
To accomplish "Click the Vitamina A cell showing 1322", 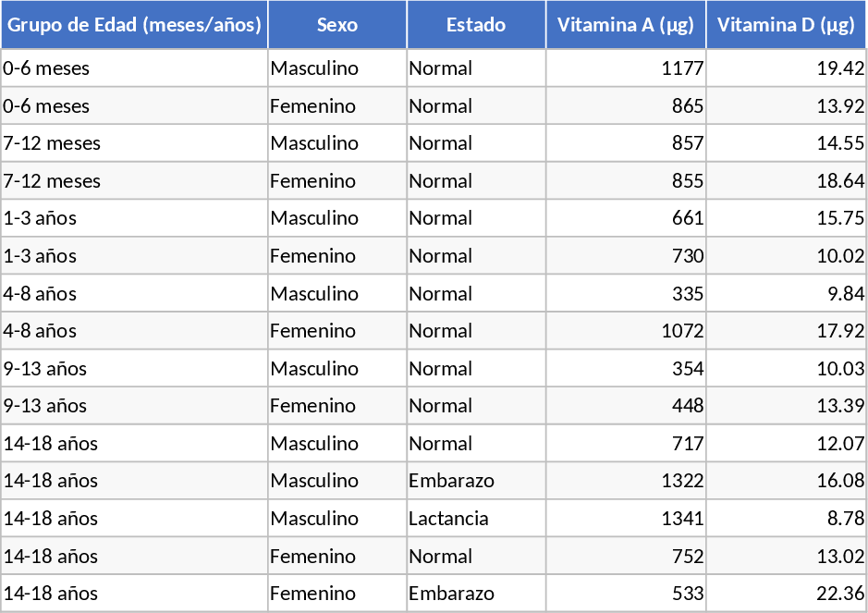I will point(626,481).
